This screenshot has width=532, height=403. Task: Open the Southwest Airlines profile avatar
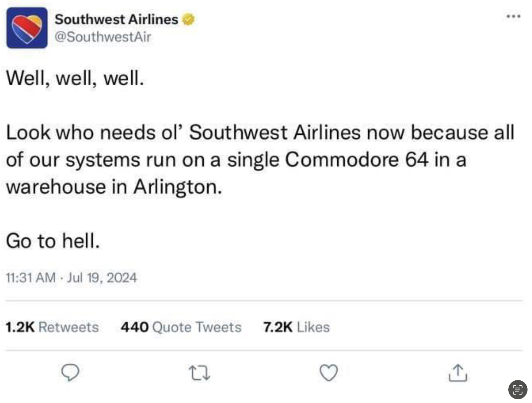coord(27,27)
